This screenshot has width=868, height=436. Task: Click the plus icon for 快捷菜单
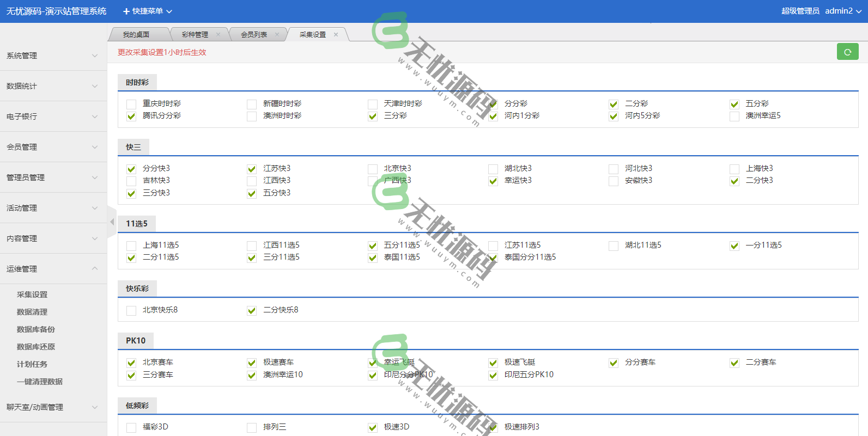[126, 11]
